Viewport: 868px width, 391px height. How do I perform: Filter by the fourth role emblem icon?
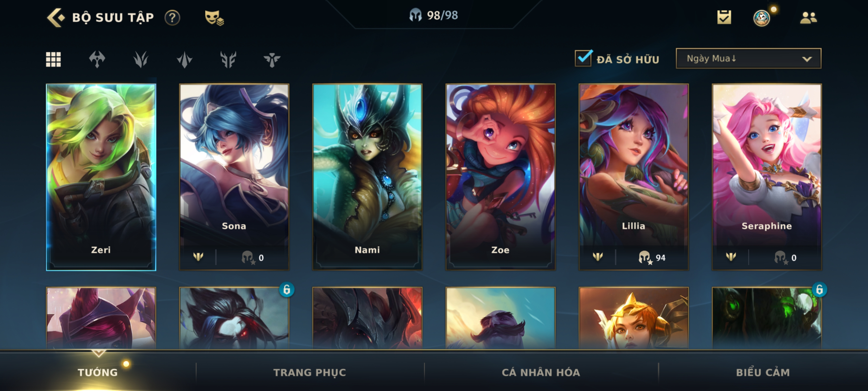pyautogui.click(x=228, y=59)
